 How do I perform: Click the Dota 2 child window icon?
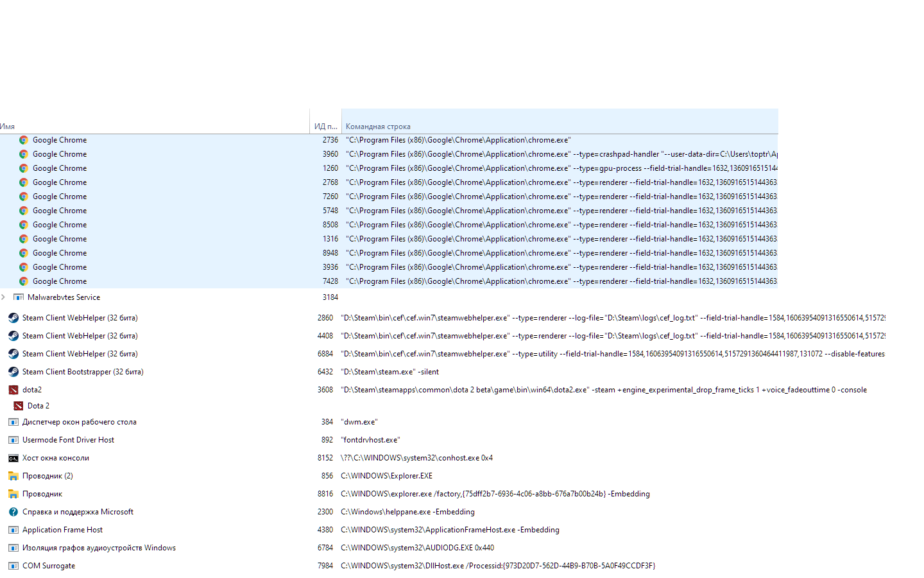19,406
